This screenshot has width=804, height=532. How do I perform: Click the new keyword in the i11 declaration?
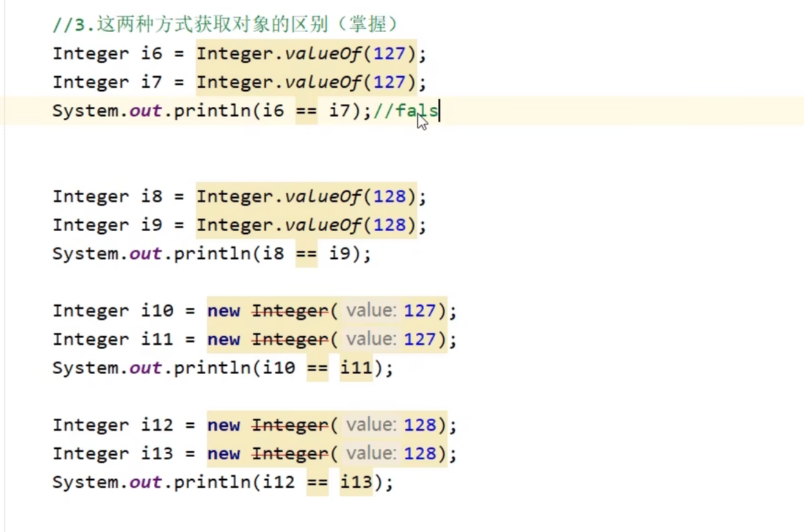[223, 339]
